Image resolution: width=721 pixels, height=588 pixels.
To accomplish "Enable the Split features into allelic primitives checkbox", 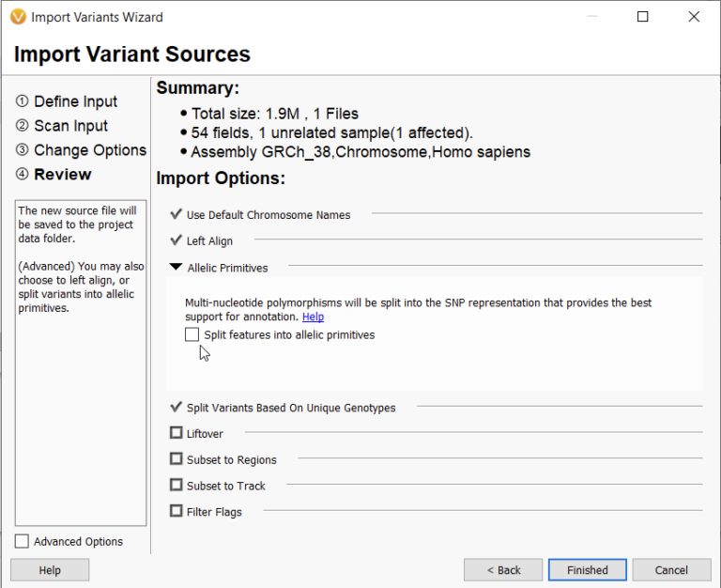I will pos(192,334).
